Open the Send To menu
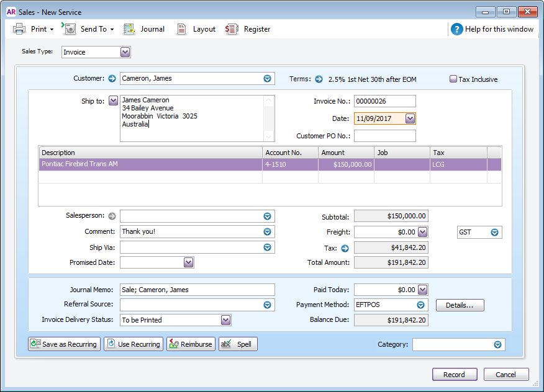544x392 pixels. (x=93, y=29)
